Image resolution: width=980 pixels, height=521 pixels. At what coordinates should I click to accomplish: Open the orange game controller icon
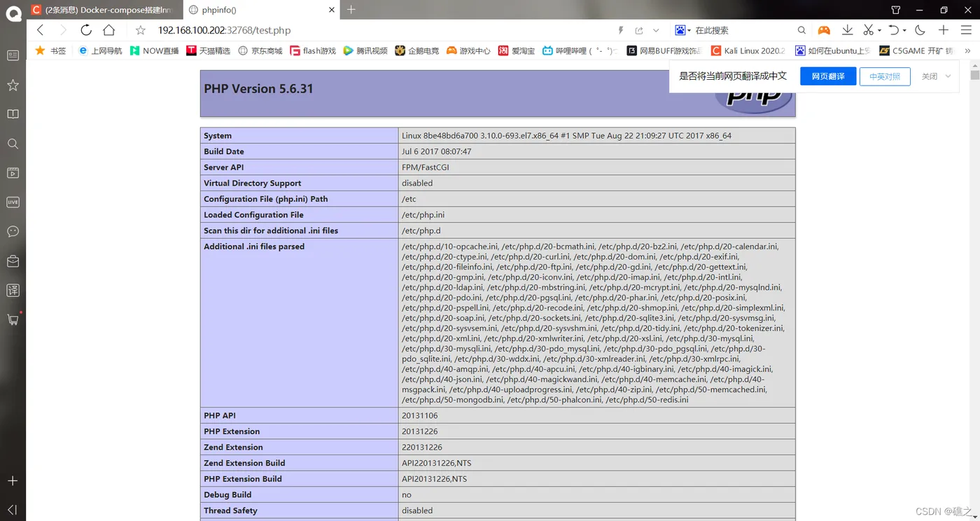825,30
